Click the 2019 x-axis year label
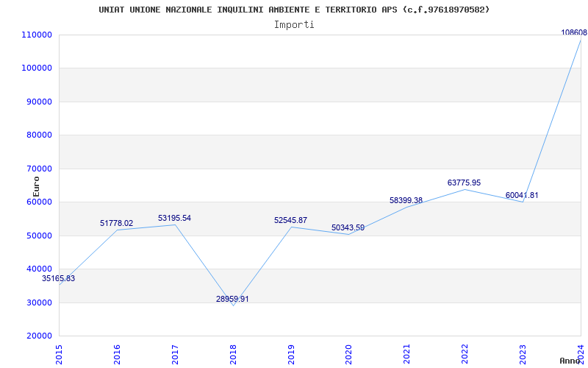Screen dimensions: 588x368 tap(291, 355)
